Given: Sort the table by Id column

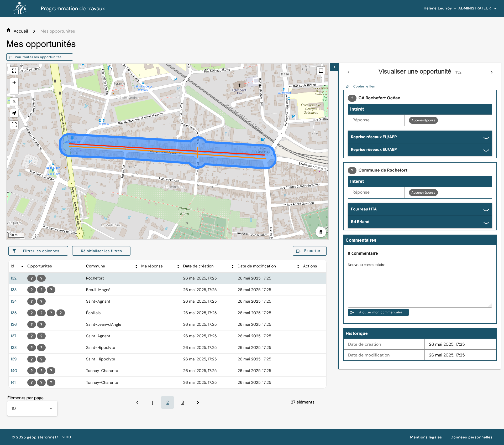Looking at the screenshot, I should 22,266.
